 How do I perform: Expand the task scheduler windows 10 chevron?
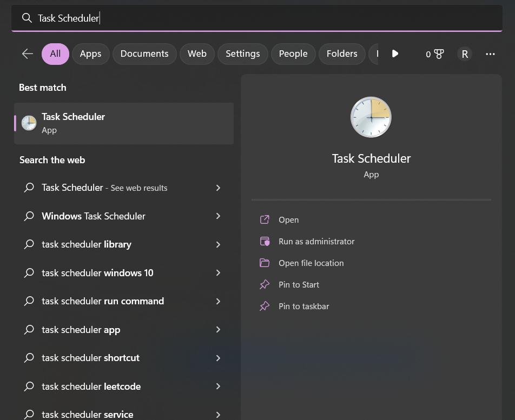coord(218,272)
